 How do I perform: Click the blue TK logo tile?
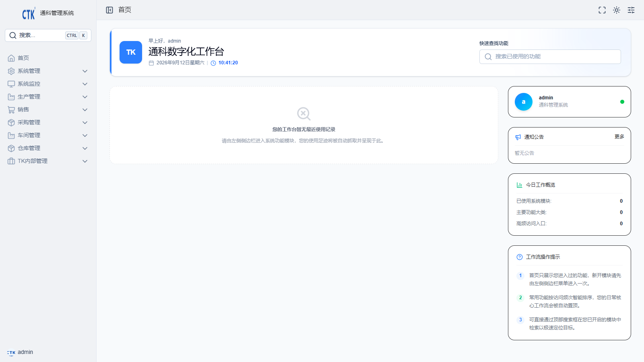131,52
